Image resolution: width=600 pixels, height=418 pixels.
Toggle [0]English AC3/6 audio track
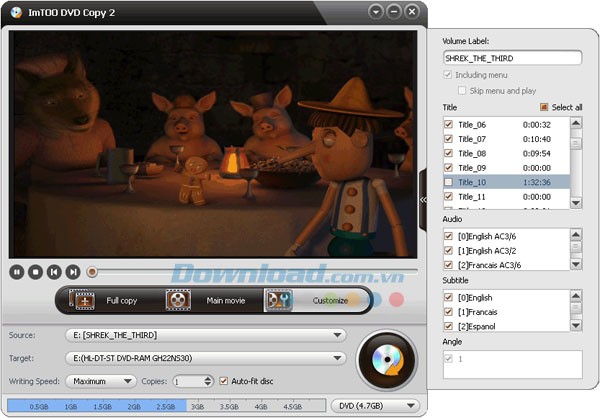[x=448, y=236]
